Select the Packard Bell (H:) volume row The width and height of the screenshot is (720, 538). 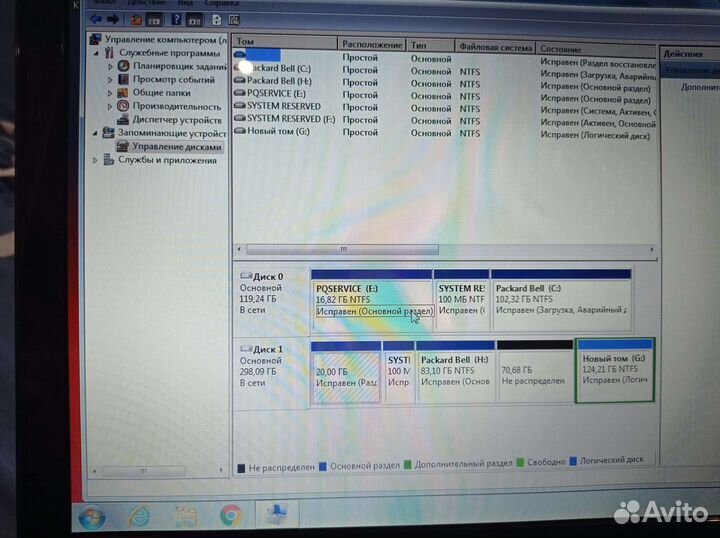pos(444,83)
